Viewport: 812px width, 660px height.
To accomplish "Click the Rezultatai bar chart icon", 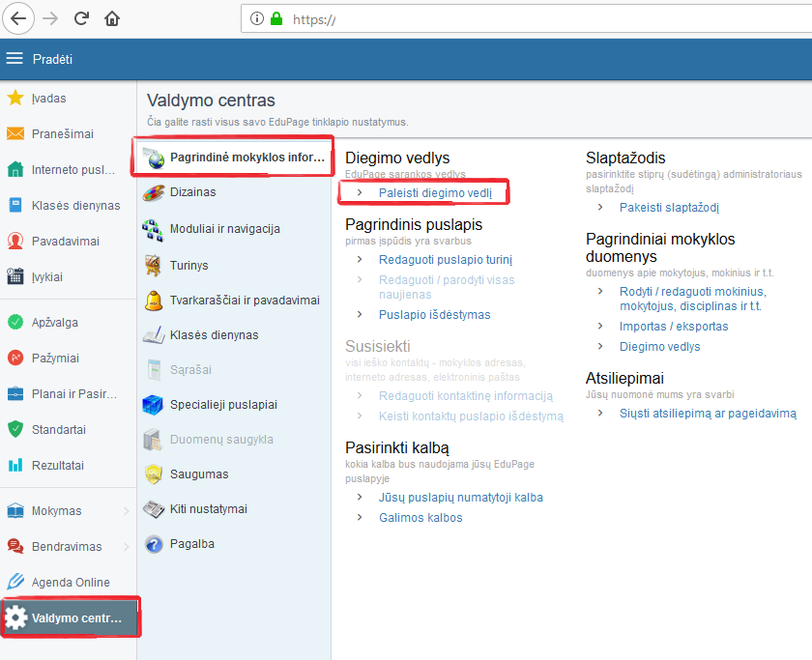I will (x=15, y=465).
